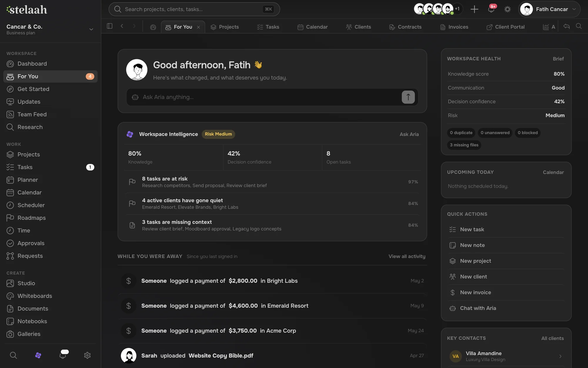The height and width of the screenshot is (368, 588).
Task: Open the Scheduler page
Action: [50, 205]
